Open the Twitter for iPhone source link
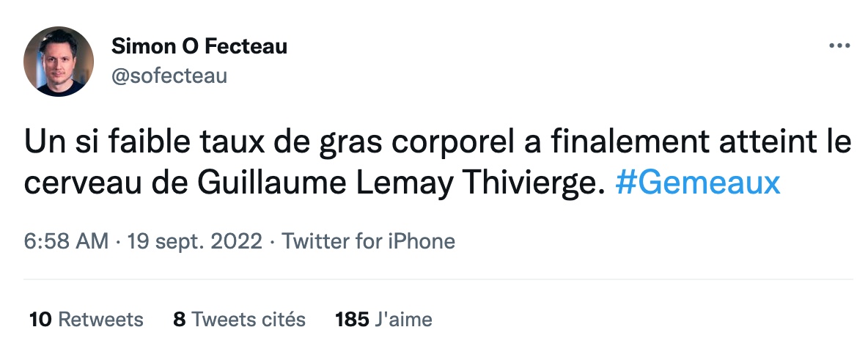Image resolution: width=868 pixels, height=349 pixels. (x=369, y=240)
